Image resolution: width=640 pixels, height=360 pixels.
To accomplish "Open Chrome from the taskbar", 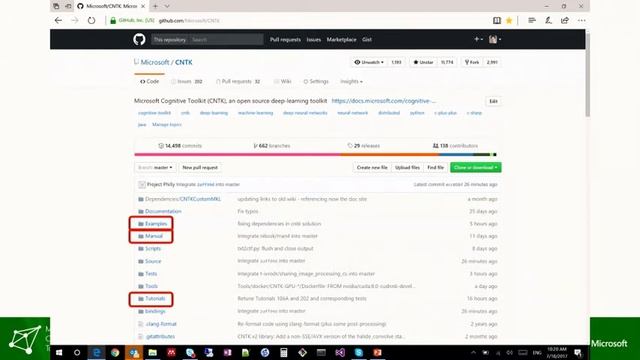I will coord(115,353).
